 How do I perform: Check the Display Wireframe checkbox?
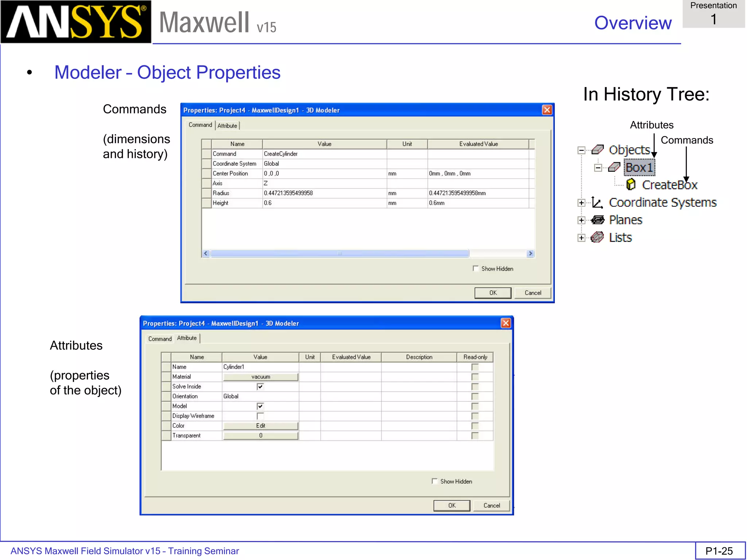tap(260, 416)
